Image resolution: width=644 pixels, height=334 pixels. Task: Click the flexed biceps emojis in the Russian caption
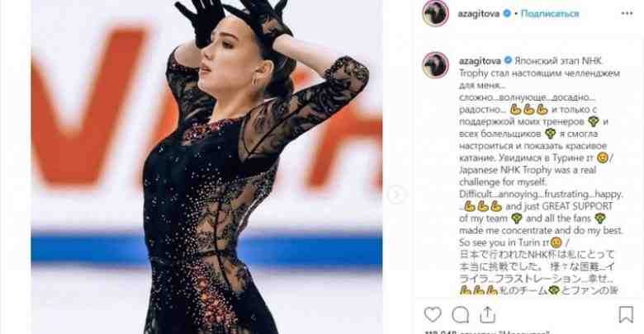[529, 110]
